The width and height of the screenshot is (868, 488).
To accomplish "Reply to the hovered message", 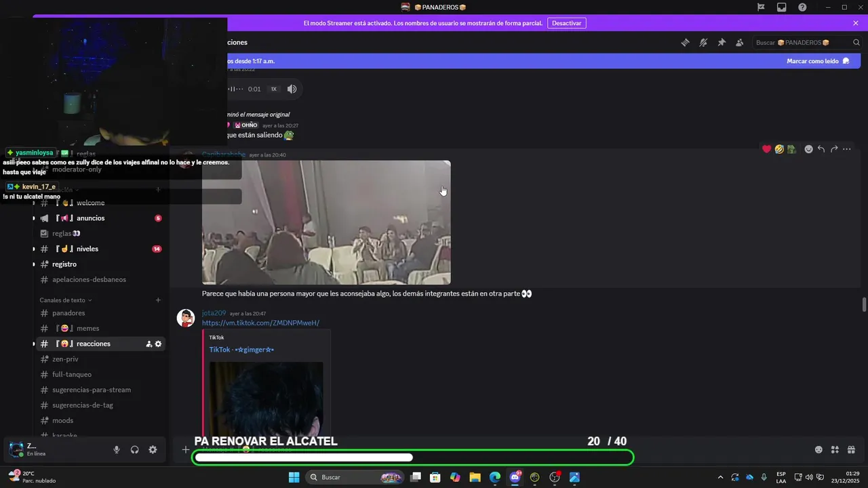I will [x=821, y=149].
